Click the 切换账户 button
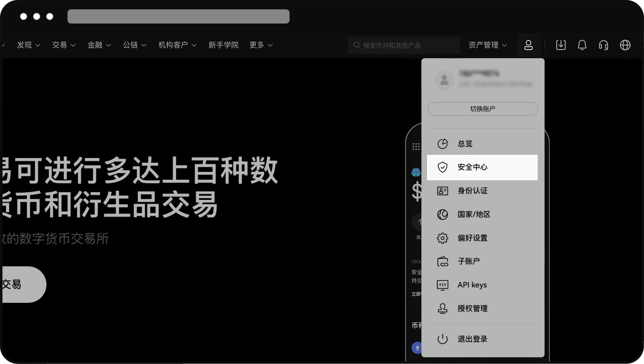 [x=483, y=109]
